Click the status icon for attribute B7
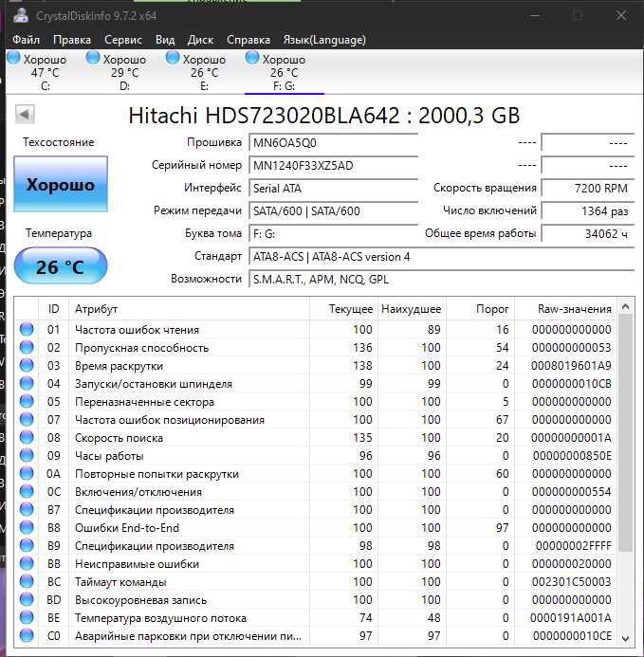 coord(27,509)
